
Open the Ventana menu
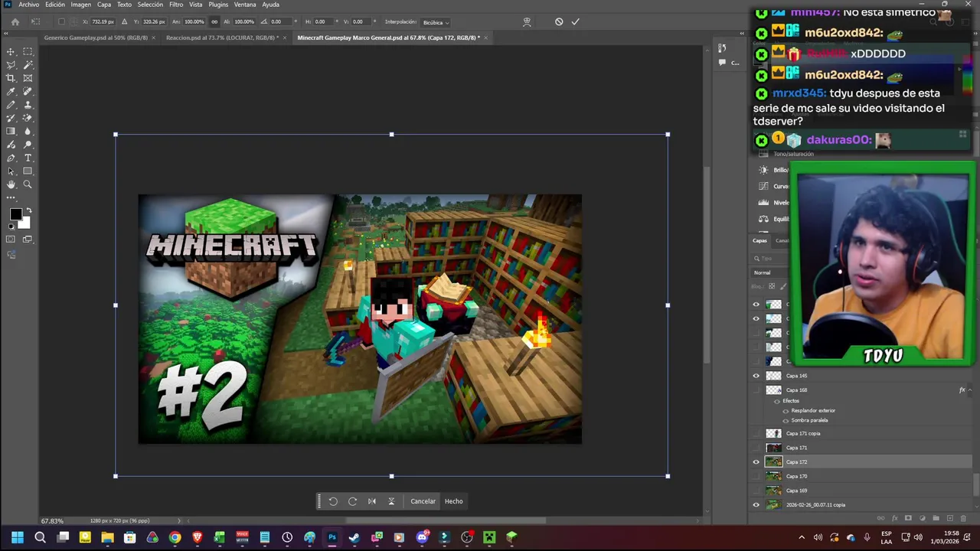tap(245, 5)
